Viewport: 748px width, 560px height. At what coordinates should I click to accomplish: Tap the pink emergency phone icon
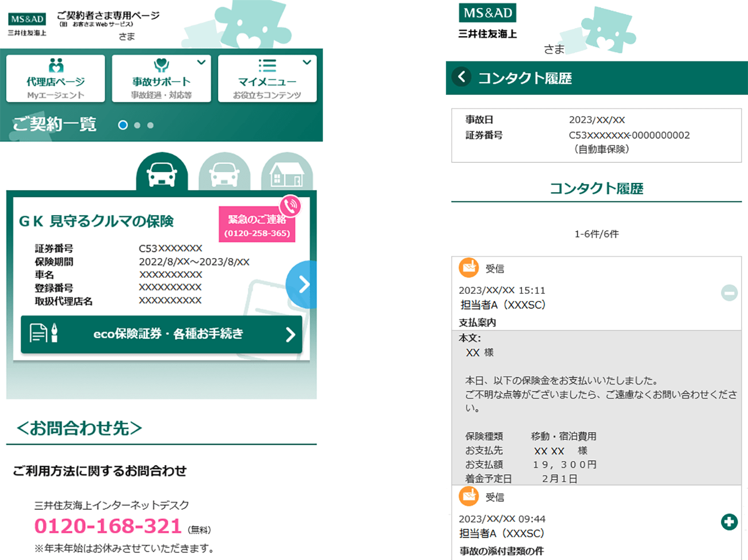(291, 205)
